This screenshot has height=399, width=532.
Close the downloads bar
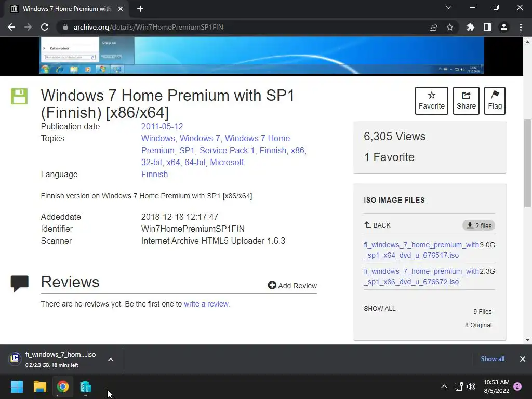coord(523,359)
